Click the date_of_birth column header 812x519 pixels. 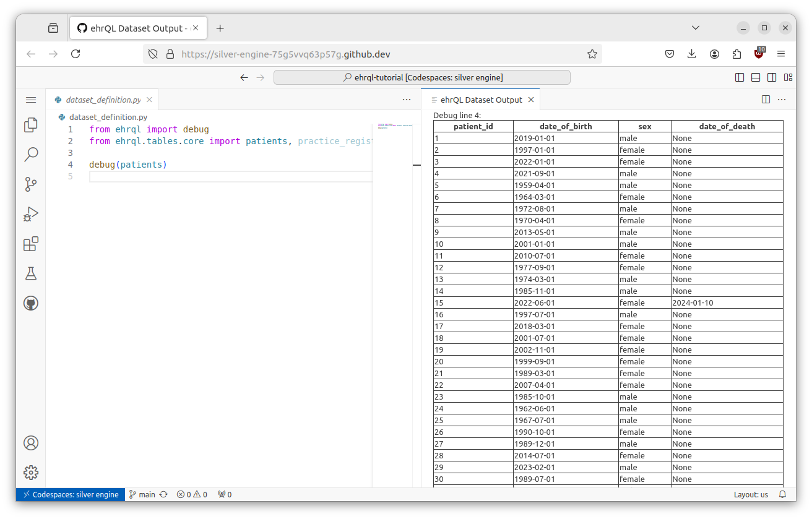coord(566,126)
